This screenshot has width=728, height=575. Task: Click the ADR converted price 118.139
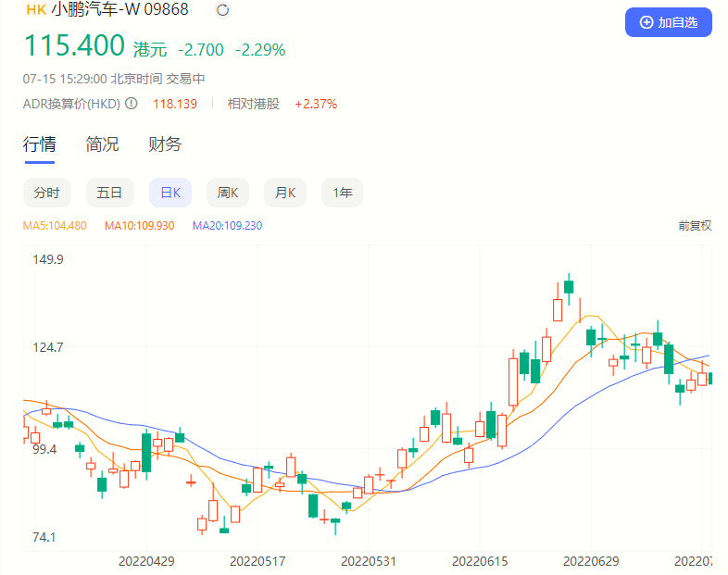(x=175, y=104)
